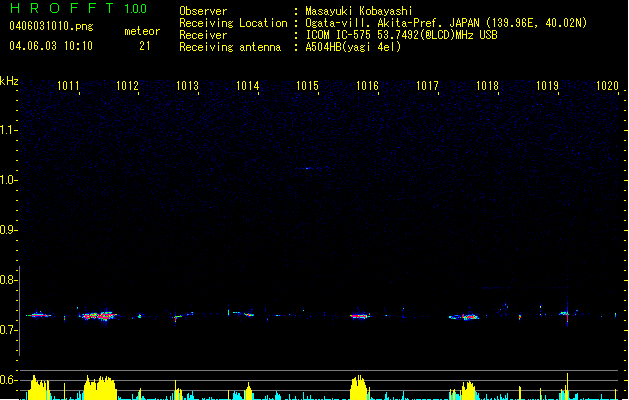Click the meteor echo before the 1011 marker
629x400 pixels.
39,315
